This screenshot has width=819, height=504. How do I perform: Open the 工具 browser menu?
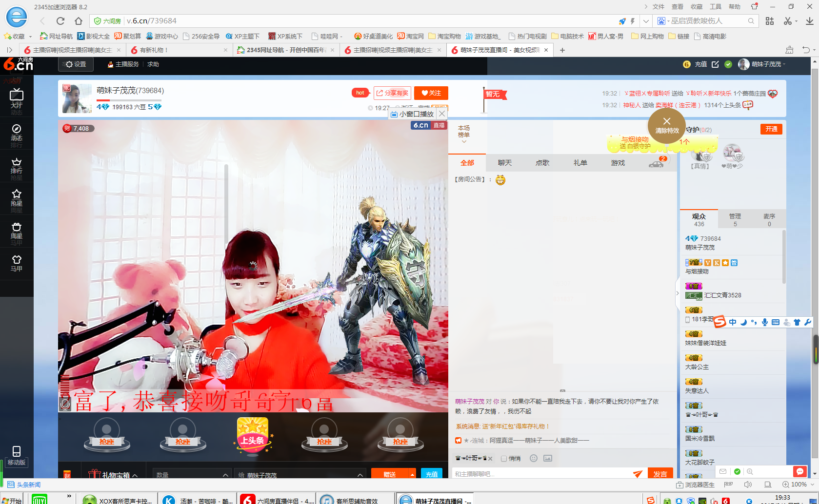point(716,7)
